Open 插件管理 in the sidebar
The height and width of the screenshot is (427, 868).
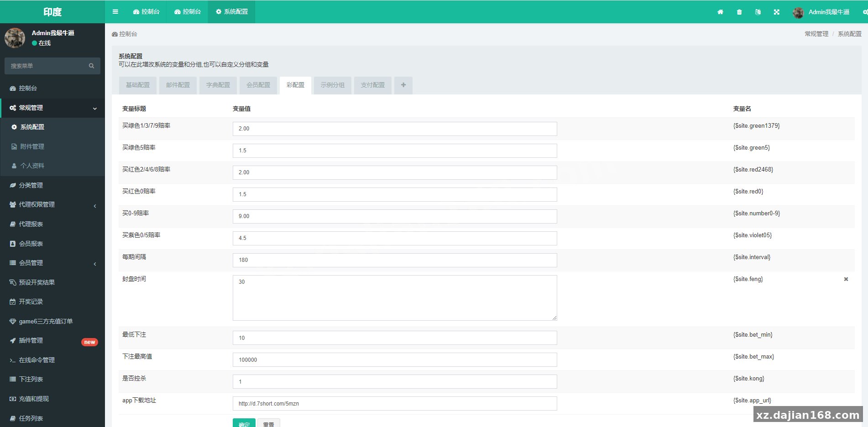(52, 340)
